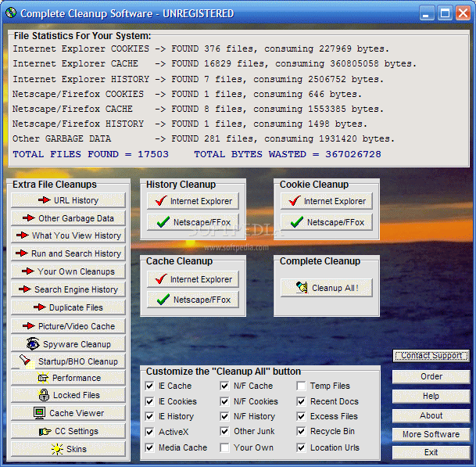Open Locked Files tool
476x467 pixels.
point(68,395)
